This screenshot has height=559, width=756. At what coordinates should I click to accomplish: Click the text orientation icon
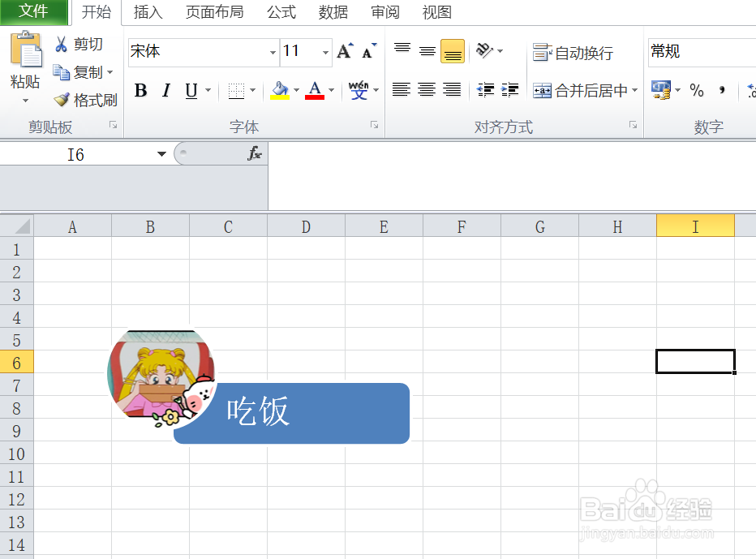pyautogui.click(x=484, y=50)
